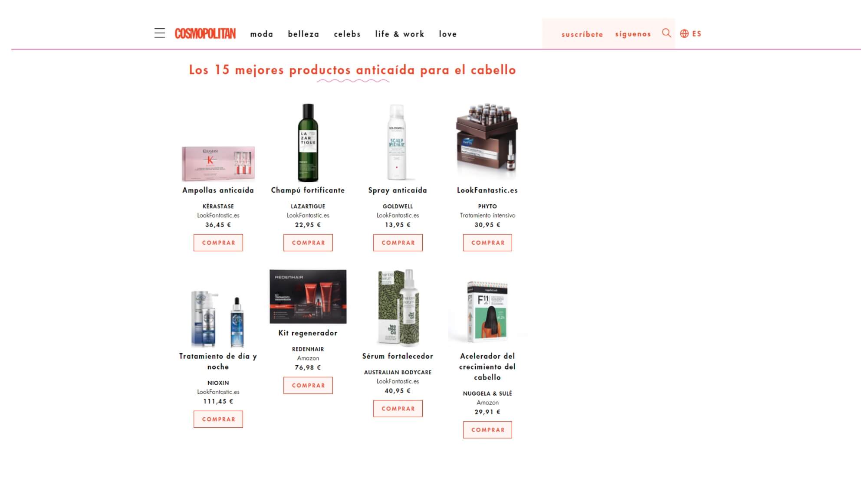Screen dimensions: 868x488
Task: Open the hamburger menu icon
Action: pyautogui.click(x=160, y=33)
